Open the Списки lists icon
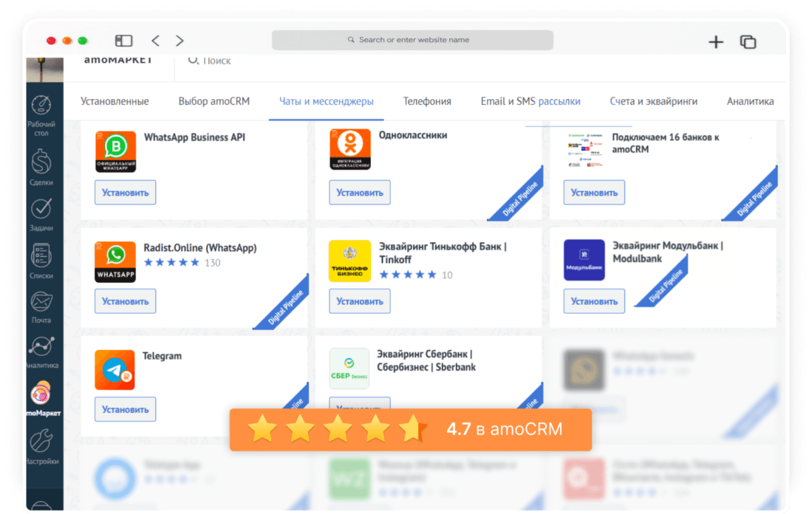The width and height of the screenshot is (812, 514). [x=41, y=256]
